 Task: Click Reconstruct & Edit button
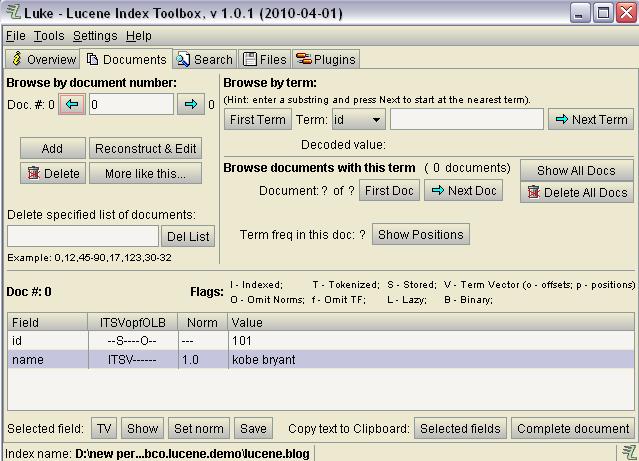pyautogui.click(x=145, y=148)
